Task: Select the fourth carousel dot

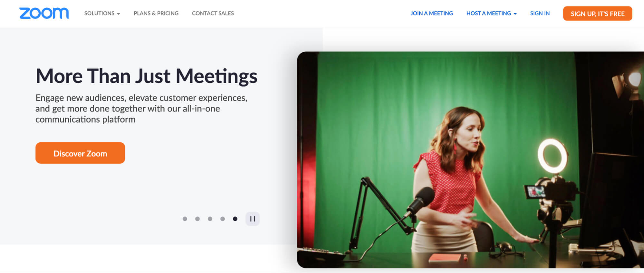Action: (x=223, y=219)
